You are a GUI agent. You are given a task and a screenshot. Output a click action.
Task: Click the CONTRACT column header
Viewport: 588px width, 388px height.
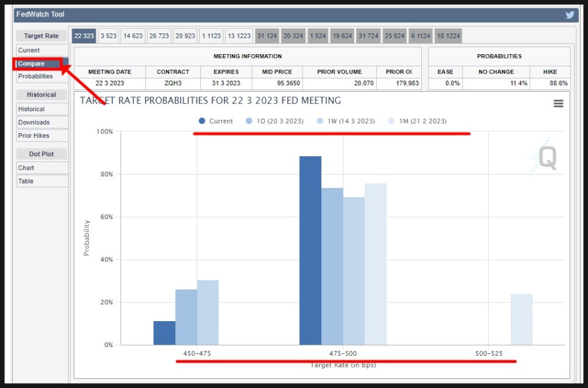[x=173, y=72]
